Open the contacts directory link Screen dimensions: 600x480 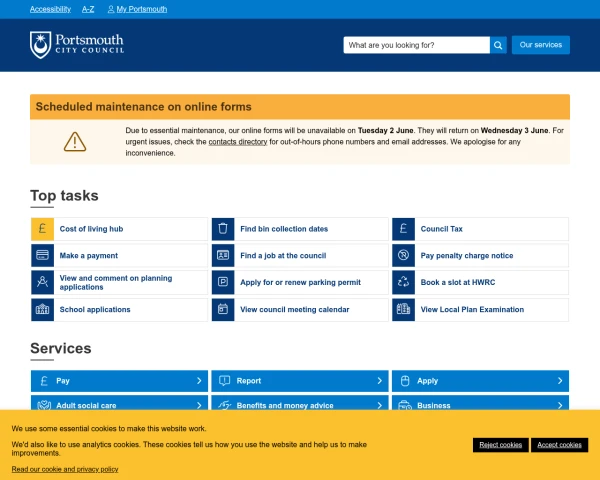coord(238,142)
